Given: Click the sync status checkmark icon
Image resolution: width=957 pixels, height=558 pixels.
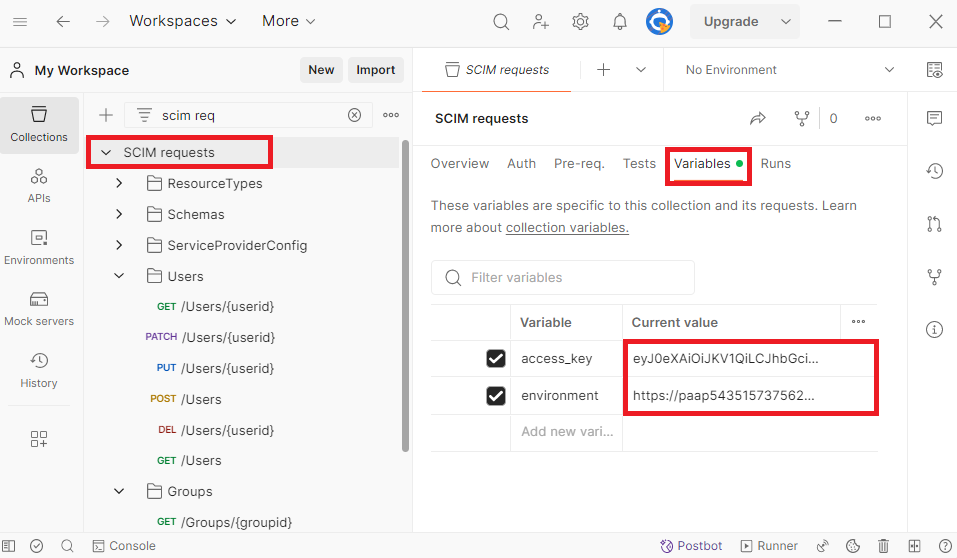Looking at the screenshot, I should pos(37,546).
